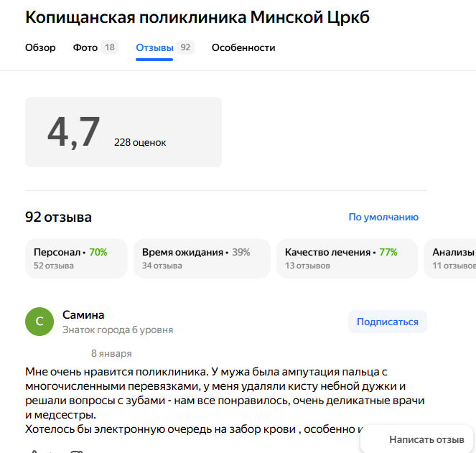Screen dimensions: 476x453
Task: Switch to the Фото tab
Action: click(85, 48)
